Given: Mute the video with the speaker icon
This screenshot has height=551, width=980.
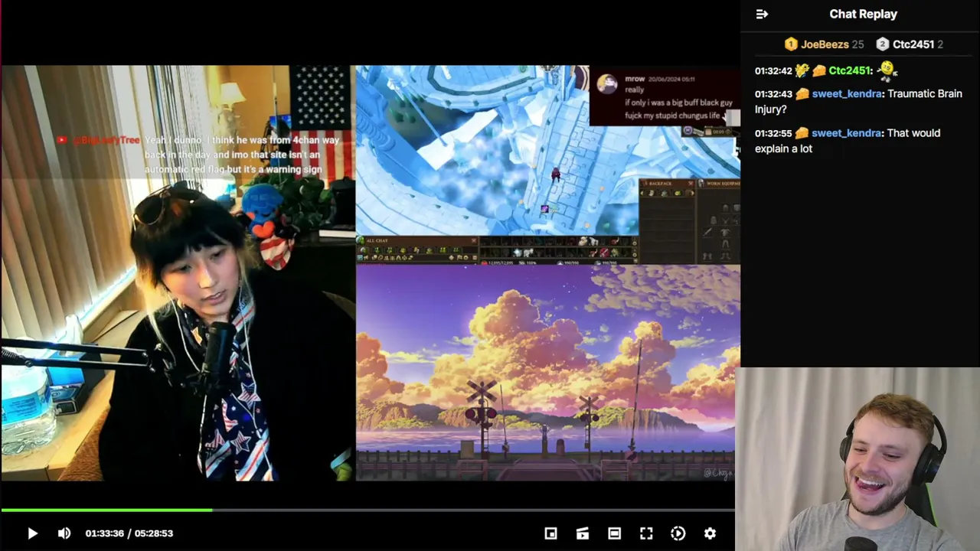Looking at the screenshot, I should tap(64, 533).
